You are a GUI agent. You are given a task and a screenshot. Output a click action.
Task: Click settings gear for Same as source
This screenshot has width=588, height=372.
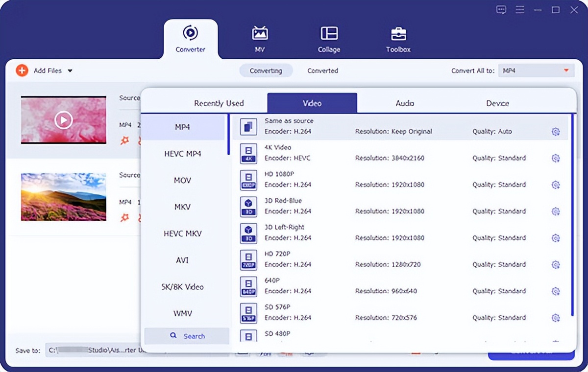[555, 132]
